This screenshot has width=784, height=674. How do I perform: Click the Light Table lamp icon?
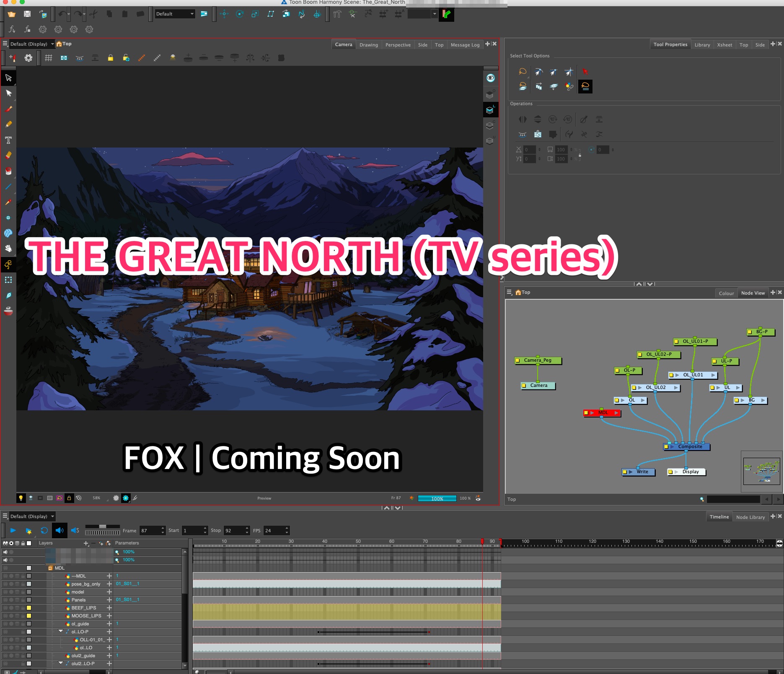coord(173,58)
